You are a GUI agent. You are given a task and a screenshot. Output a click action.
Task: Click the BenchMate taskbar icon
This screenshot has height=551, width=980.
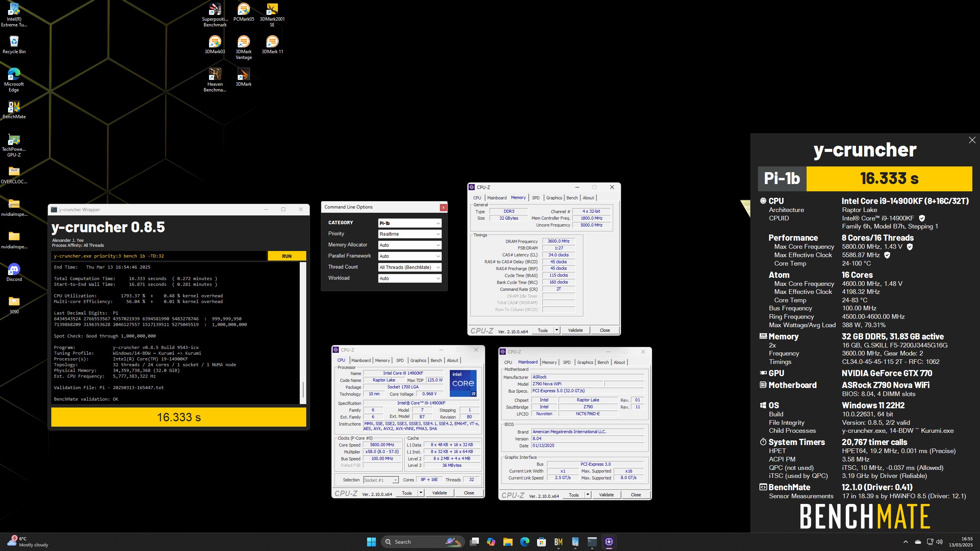tap(558, 541)
